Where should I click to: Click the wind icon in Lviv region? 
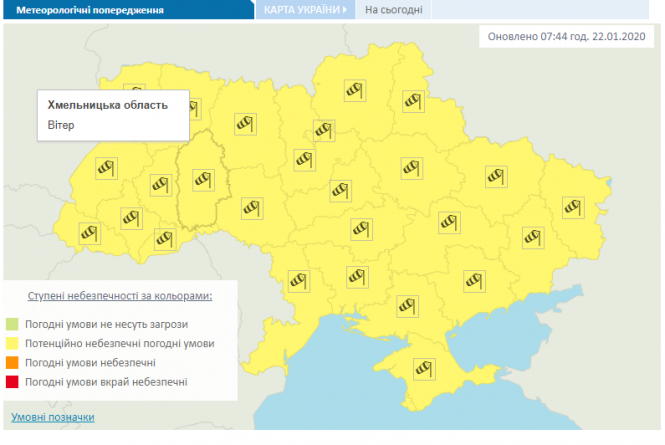[105, 168]
